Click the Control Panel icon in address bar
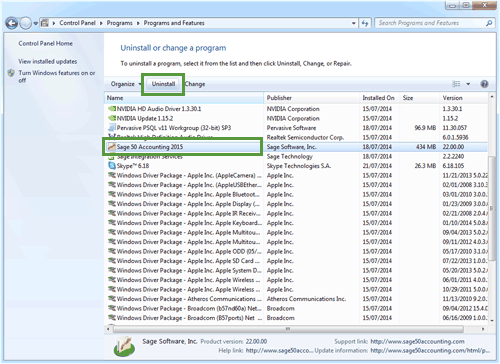 coord(45,23)
